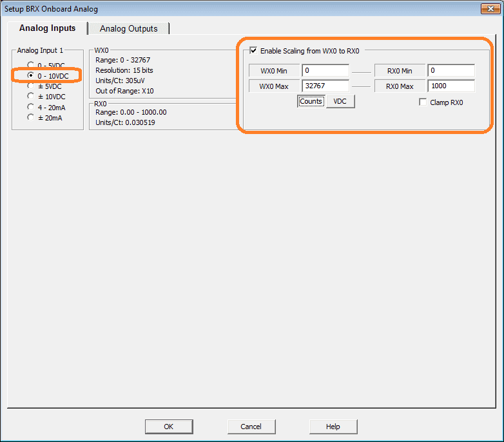The image size is (504, 442).
Task: Click the WX0 Min label
Action: tap(274, 71)
